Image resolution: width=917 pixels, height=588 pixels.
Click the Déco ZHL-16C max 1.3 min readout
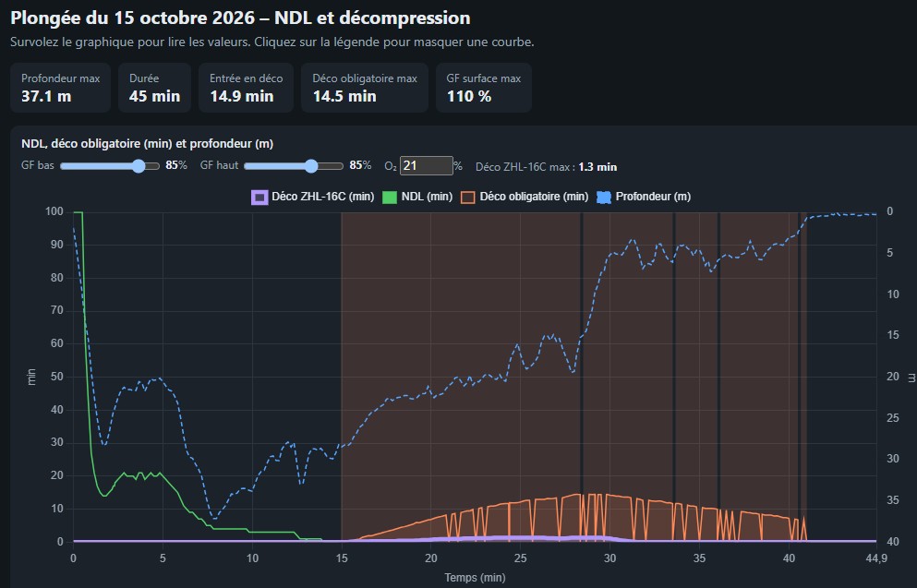[x=546, y=167]
